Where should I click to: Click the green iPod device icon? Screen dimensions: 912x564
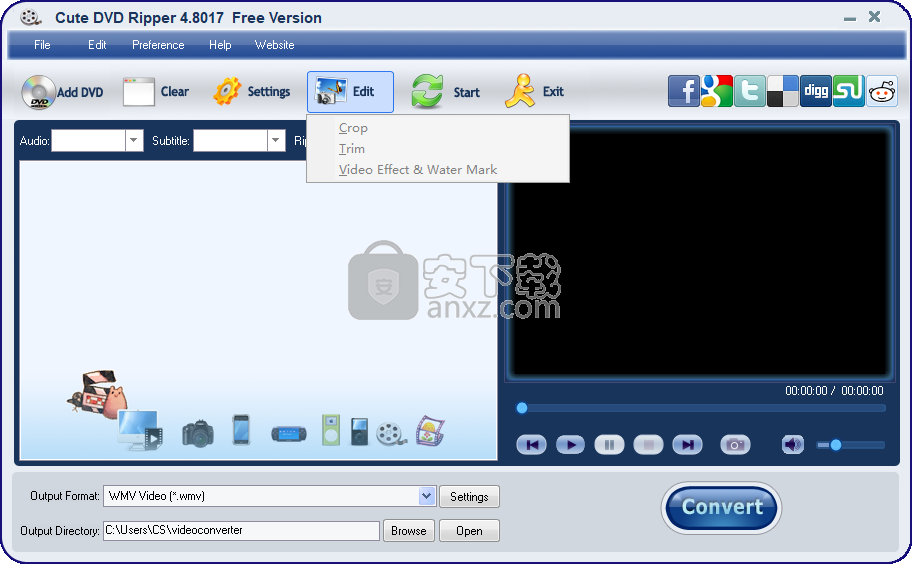point(331,430)
